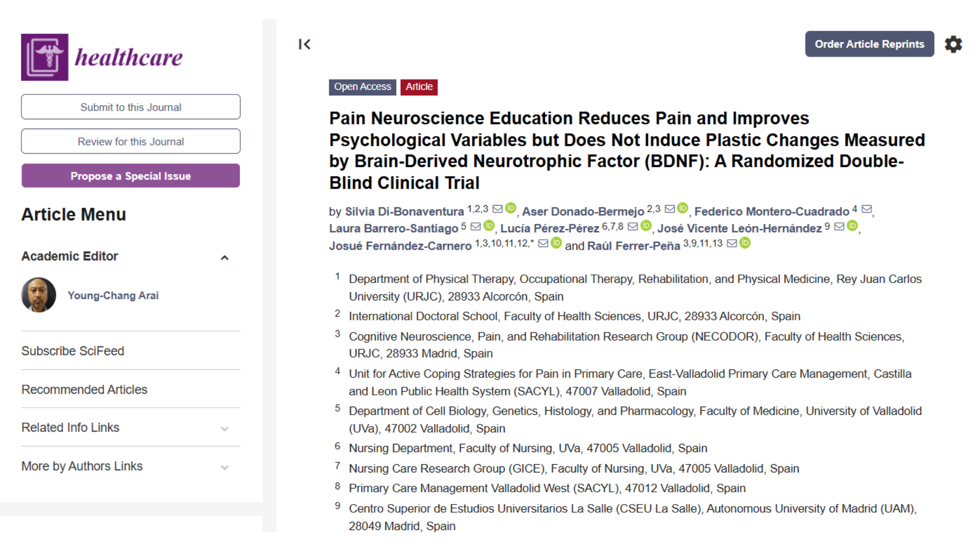Click Young-Chang Arai's profile photo
Image resolution: width=980 pixels, height=551 pixels.
pos(39,295)
